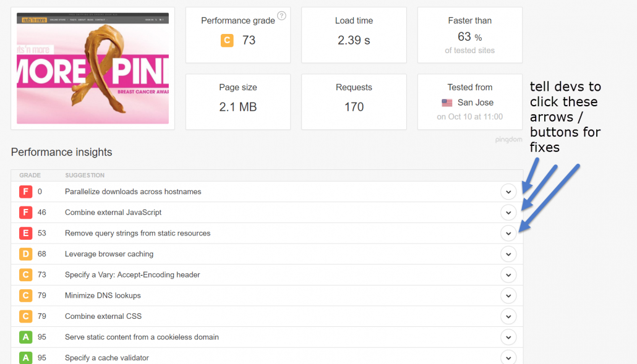Click the C badge for Vary: Accept-Encoding header
This screenshot has width=637, height=364.
tap(25, 275)
